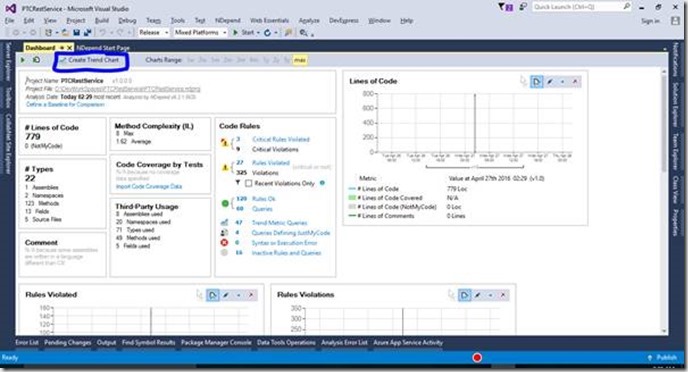Click the account avatar icon next to Sign in
Viewport: 688px width, 372px height.
pos(675,21)
